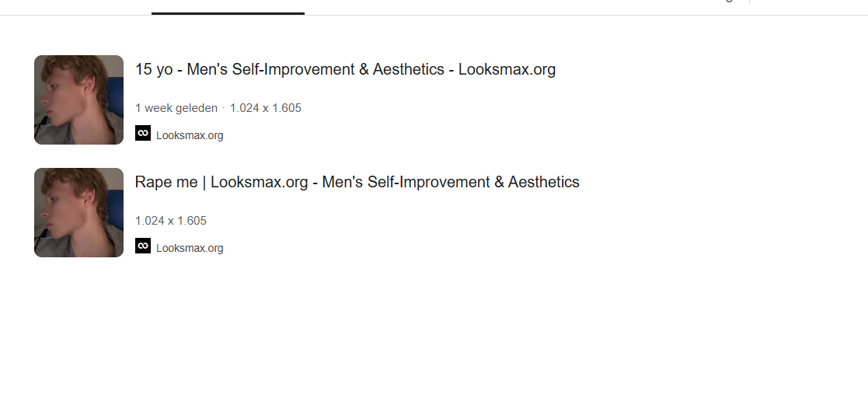This screenshot has width=868, height=419.
Task: Click "Aesthetics" at the end of the second title
Action: point(543,182)
